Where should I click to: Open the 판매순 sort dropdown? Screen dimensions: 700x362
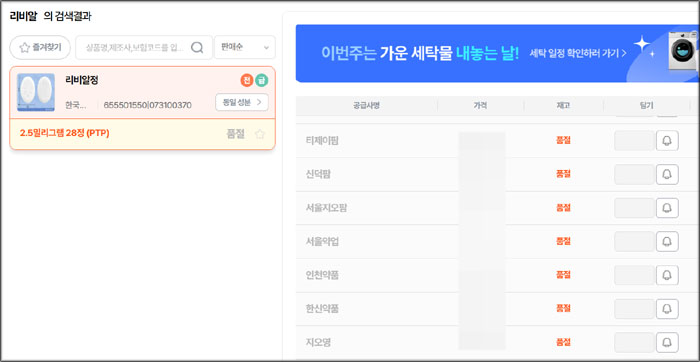[x=245, y=47]
